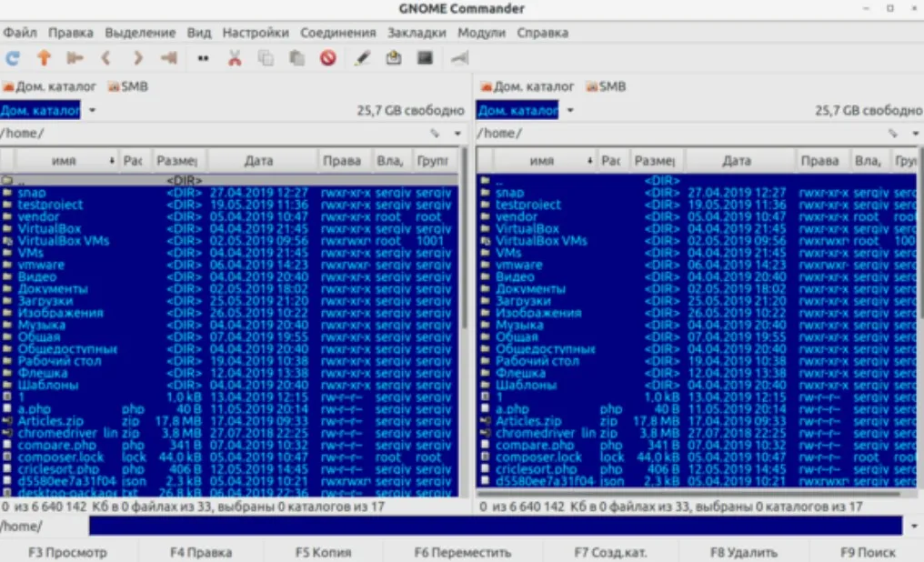Click the command line input field
This screenshot has height=562, width=924.
pyautogui.click(x=496, y=526)
